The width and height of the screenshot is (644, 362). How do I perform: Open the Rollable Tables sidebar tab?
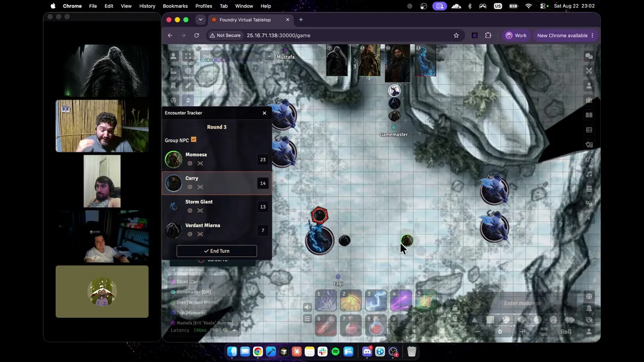[589, 130]
